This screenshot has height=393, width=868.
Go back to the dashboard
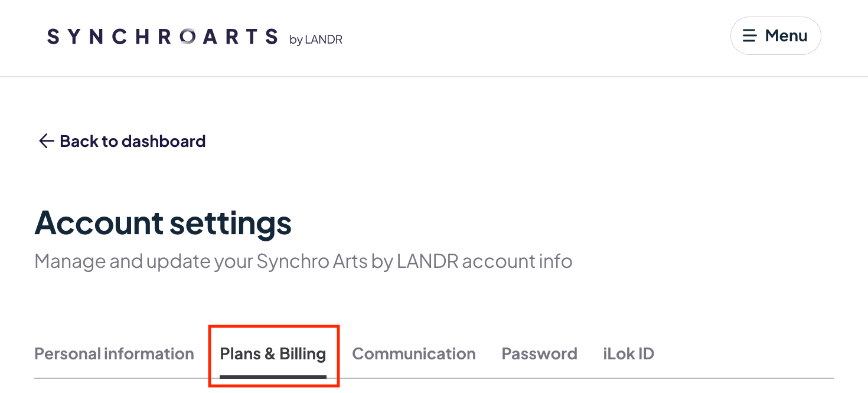click(x=122, y=141)
